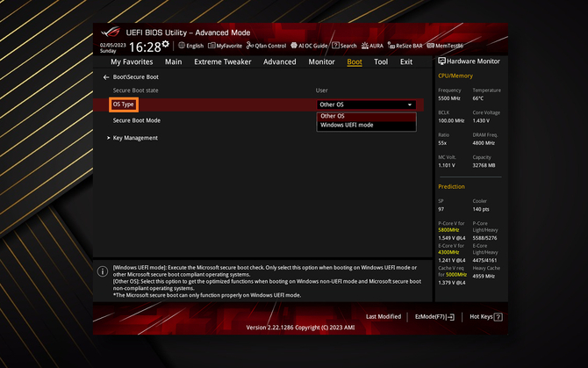The width and height of the screenshot is (588, 368).
Task: Click Prediction section heading
Action: (x=451, y=187)
